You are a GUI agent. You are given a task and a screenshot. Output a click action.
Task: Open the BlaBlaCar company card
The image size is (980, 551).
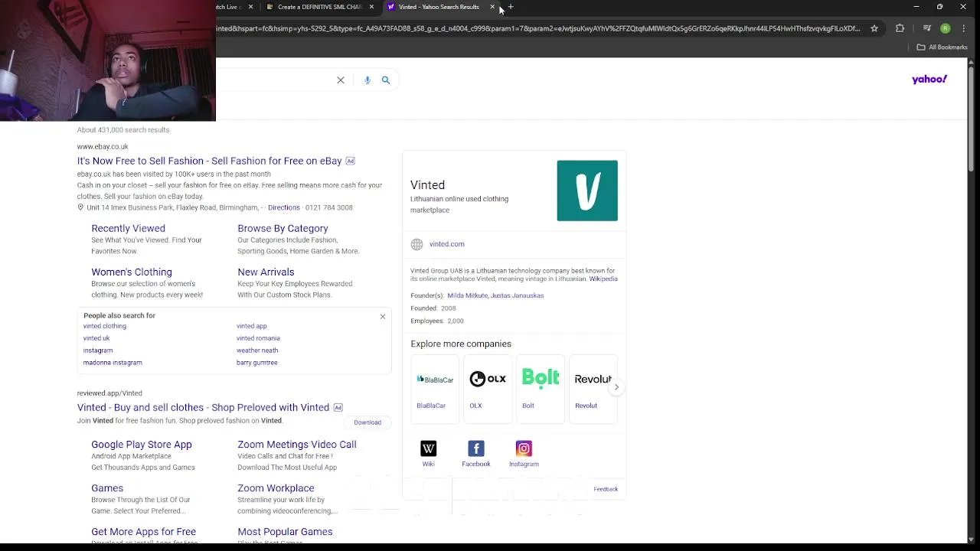[x=435, y=389]
